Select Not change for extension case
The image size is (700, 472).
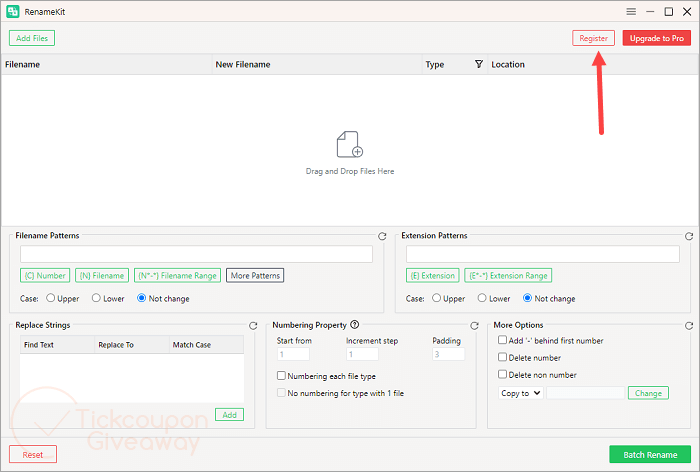click(527, 298)
